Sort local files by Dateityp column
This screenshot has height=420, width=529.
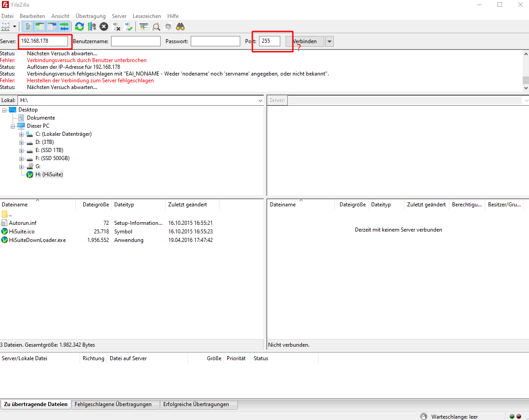click(x=139, y=205)
